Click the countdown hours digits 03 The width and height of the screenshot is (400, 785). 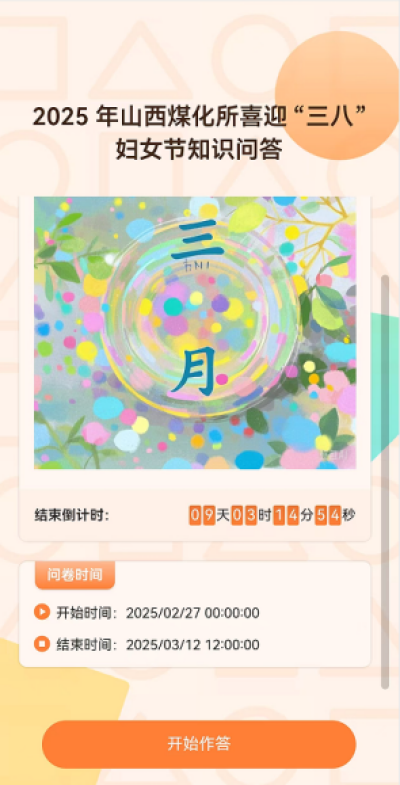coord(244,515)
